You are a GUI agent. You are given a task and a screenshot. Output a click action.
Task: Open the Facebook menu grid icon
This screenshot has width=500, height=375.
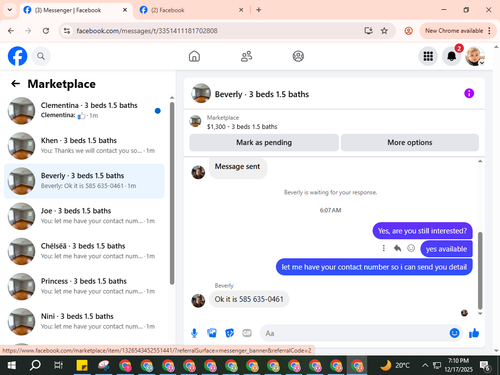(x=428, y=56)
